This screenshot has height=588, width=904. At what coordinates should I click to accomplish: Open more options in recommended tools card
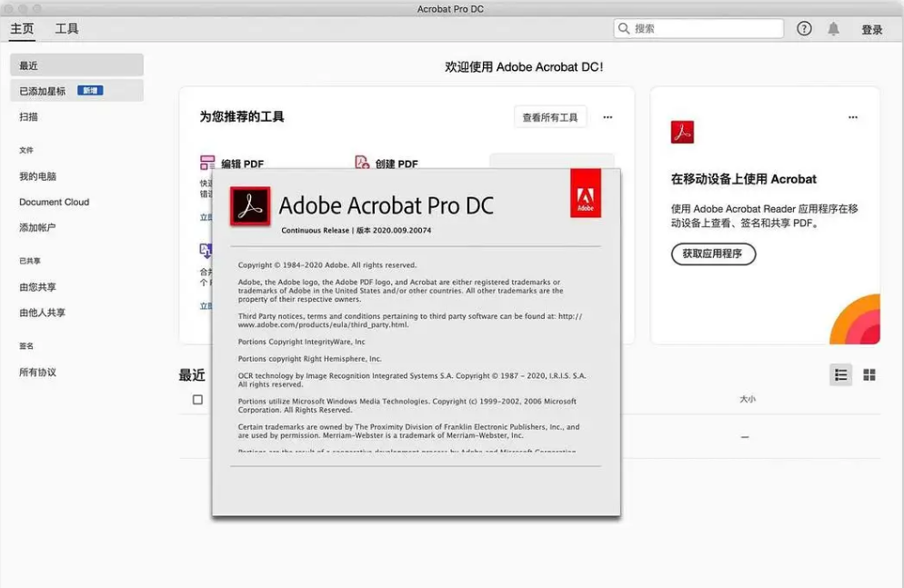coord(608,117)
